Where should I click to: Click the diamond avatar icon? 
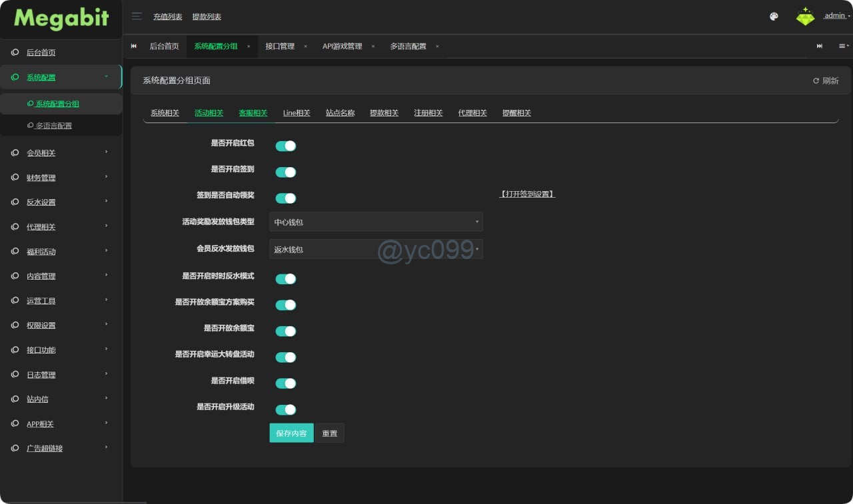[805, 17]
